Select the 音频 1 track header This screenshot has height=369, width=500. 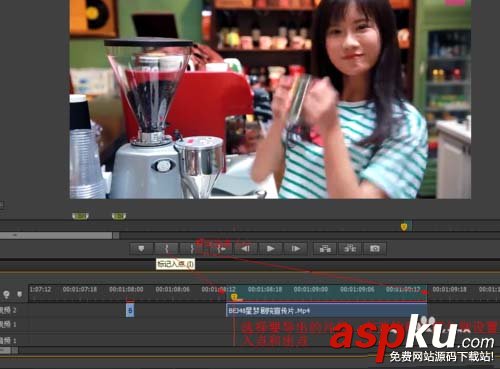(x=8, y=340)
